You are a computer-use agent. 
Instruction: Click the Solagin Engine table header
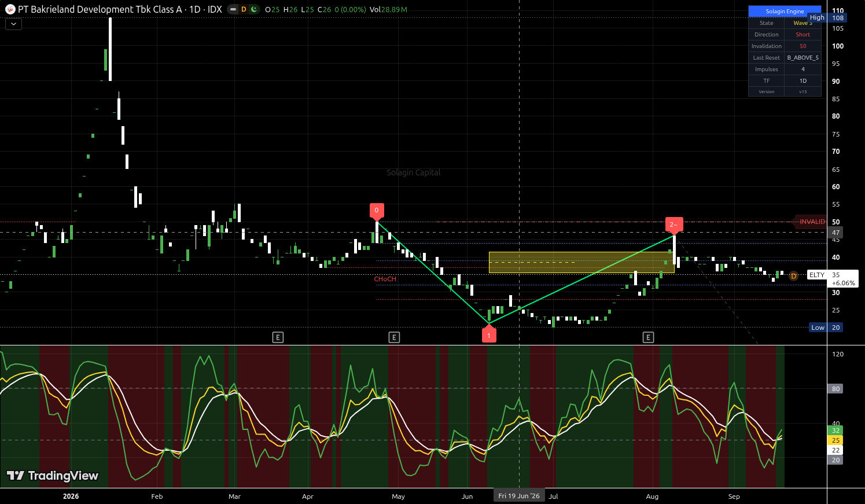click(785, 11)
